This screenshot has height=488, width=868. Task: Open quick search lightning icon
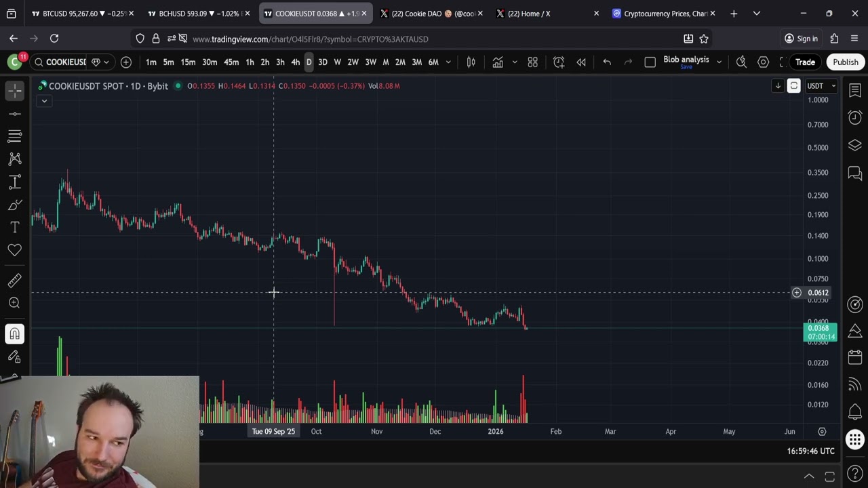pos(741,62)
